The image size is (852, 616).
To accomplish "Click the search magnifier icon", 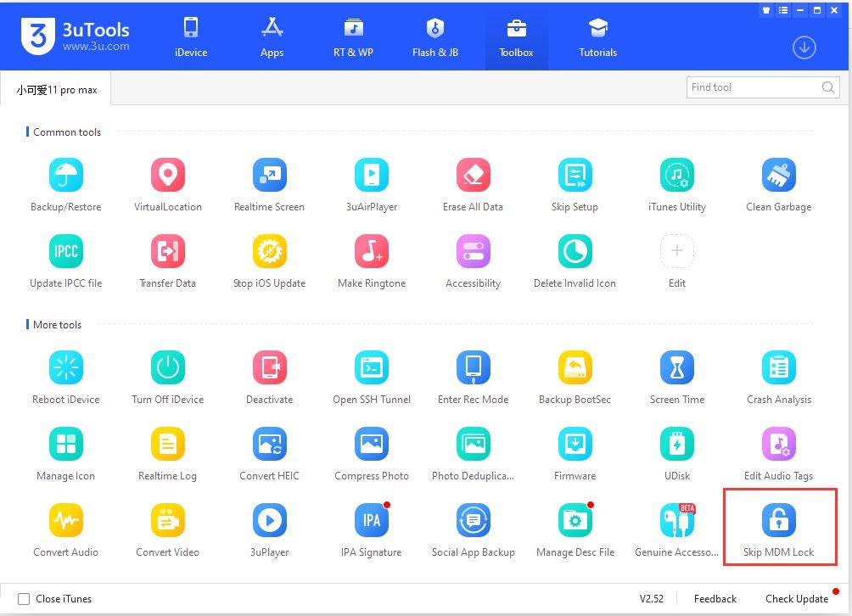I will [828, 87].
